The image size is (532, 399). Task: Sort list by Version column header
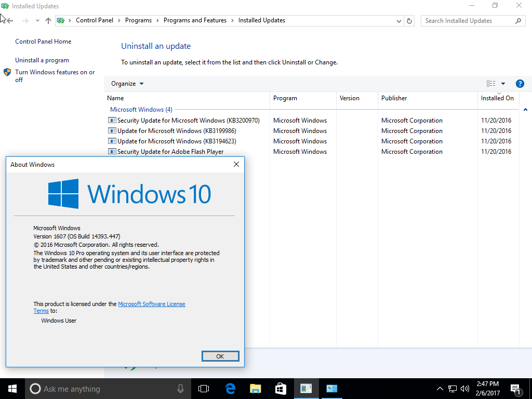click(x=357, y=98)
